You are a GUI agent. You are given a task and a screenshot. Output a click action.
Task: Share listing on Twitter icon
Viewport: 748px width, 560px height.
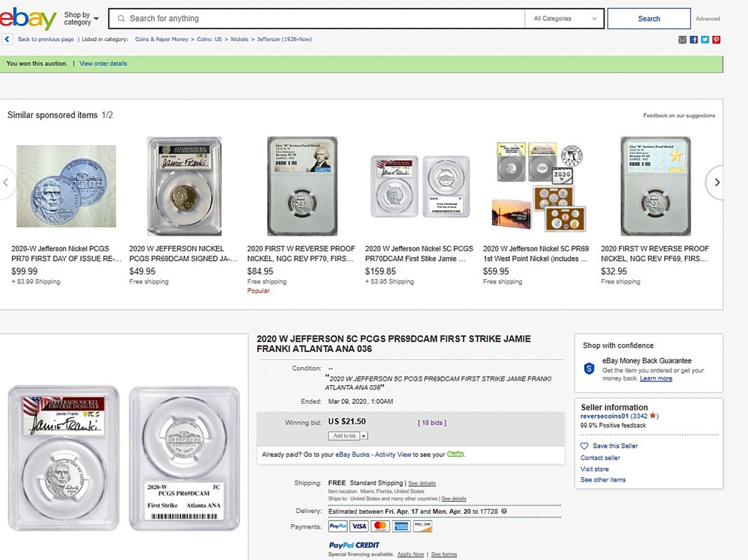coord(705,40)
